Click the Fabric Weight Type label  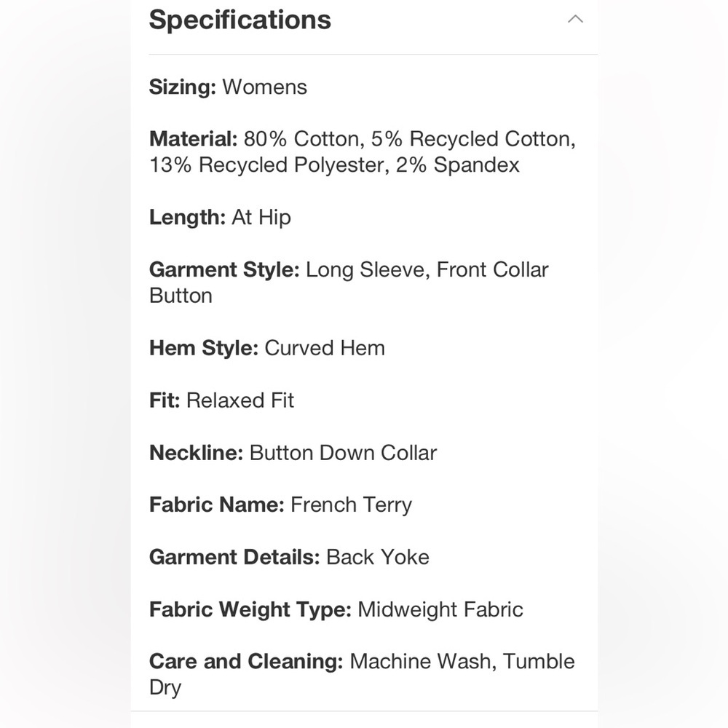click(250, 609)
